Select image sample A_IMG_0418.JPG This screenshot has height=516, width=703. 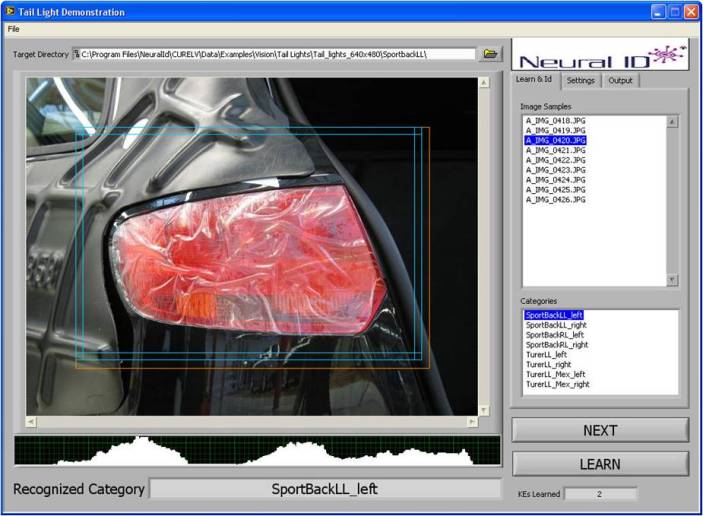point(555,120)
